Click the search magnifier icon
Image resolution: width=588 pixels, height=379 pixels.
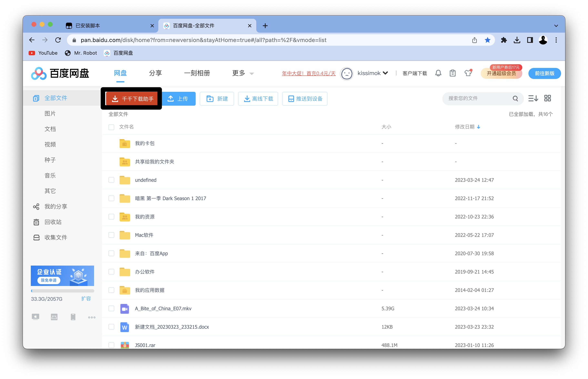point(515,99)
